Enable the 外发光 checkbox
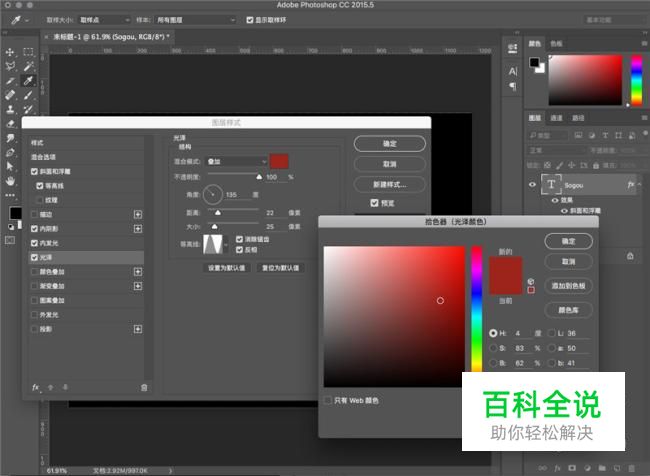The height and width of the screenshot is (476, 650). pyautogui.click(x=34, y=315)
